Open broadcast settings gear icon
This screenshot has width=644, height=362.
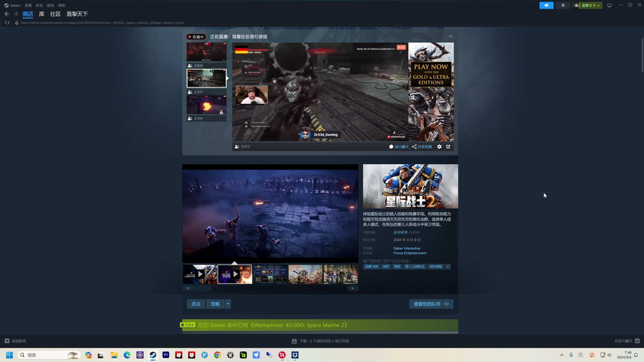tap(439, 147)
